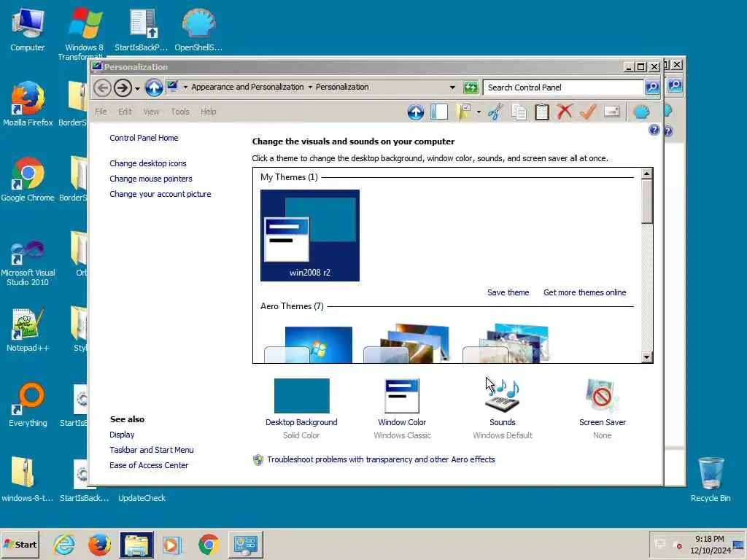
Task: Open Internet Explorer from the taskbar
Action: (x=63, y=545)
